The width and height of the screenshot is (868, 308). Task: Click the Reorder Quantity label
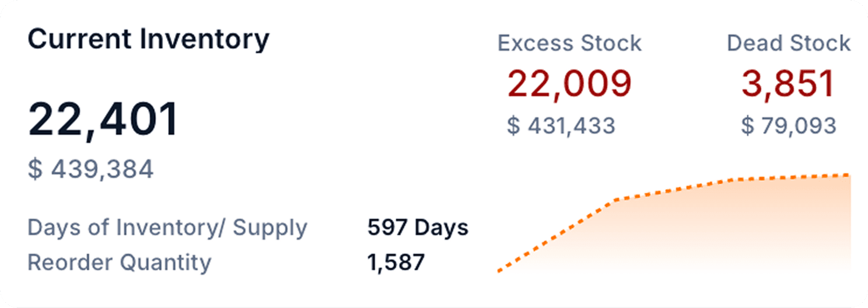(x=119, y=262)
